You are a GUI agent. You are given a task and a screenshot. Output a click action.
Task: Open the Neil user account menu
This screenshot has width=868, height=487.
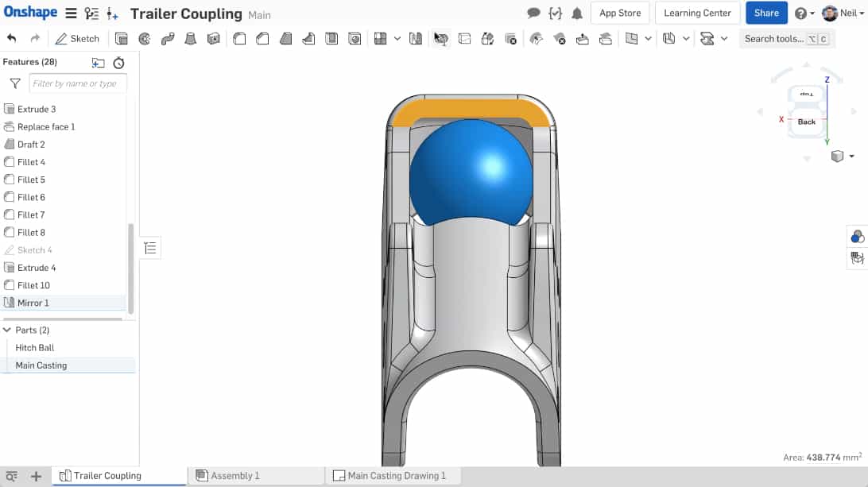[x=843, y=13]
